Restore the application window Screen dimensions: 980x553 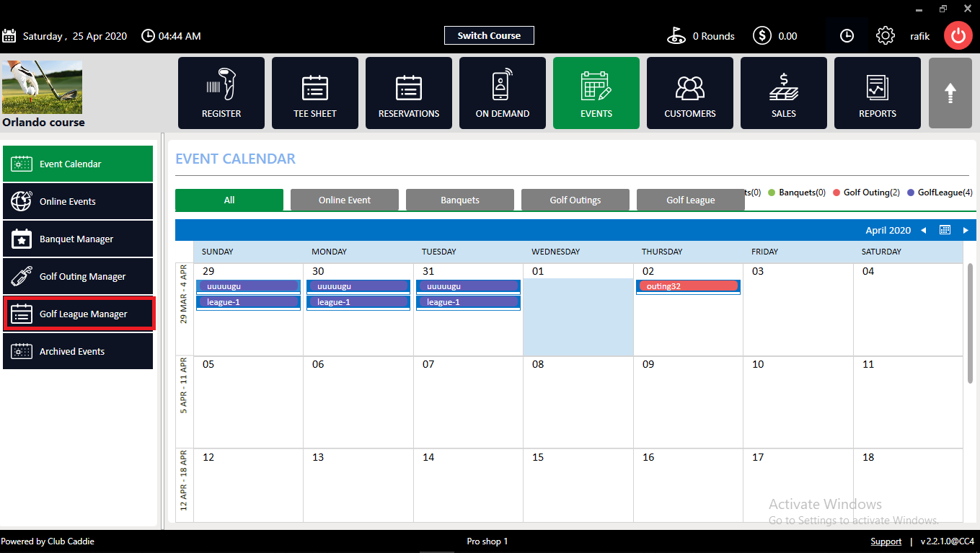click(x=943, y=9)
